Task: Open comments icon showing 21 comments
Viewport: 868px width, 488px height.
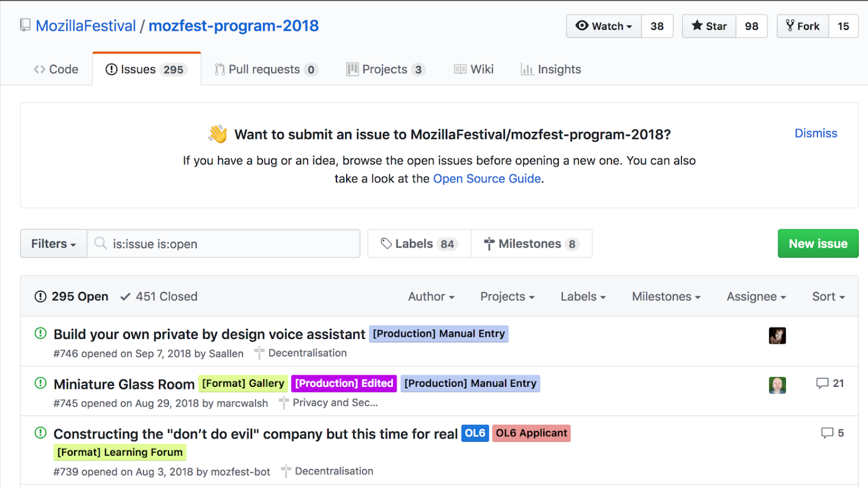Action: (x=822, y=383)
